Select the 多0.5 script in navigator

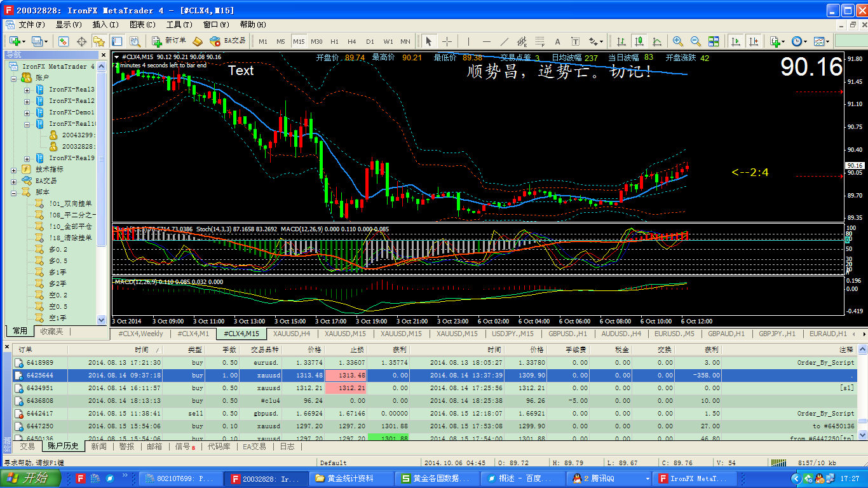[x=58, y=261]
